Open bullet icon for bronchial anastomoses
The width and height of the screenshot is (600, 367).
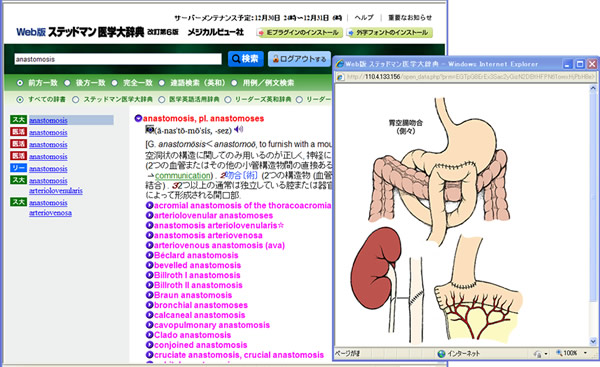pyautogui.click(x=150, y=305)
